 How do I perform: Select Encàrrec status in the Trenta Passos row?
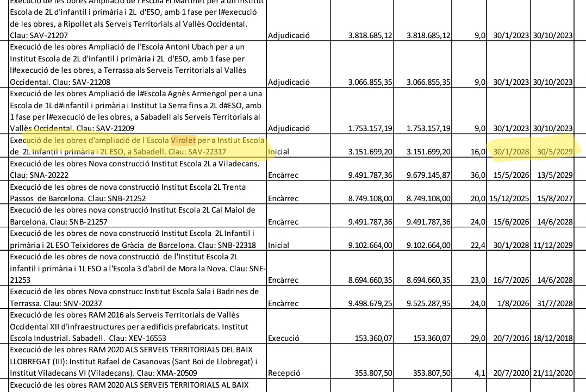pyautogui.click(x=283, y=198)
